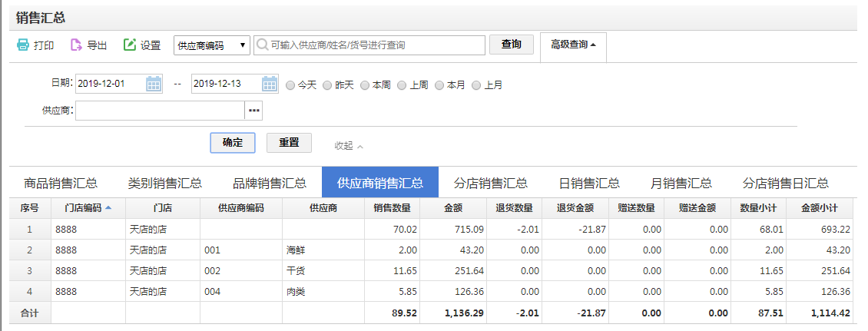
Task: Click the 合计 totals row label
Action: pos(29,313)
